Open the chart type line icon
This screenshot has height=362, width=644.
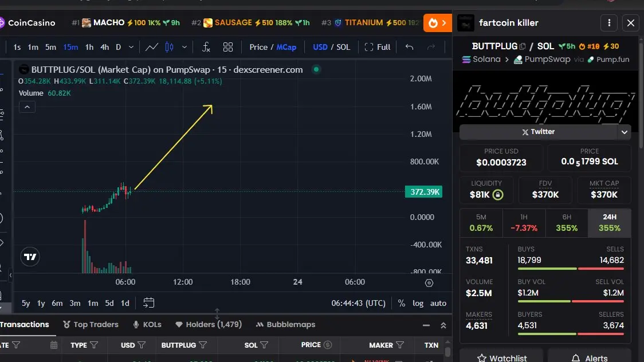(152, 47)
